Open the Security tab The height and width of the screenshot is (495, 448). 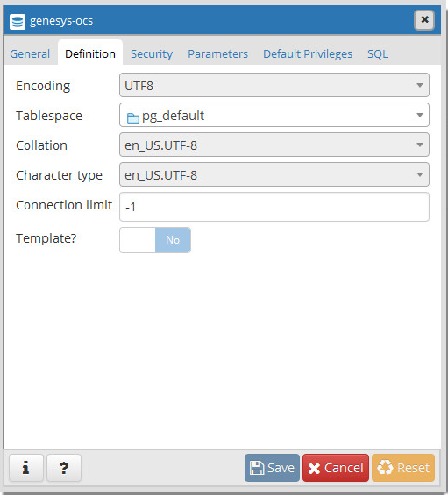pos(152,53)
